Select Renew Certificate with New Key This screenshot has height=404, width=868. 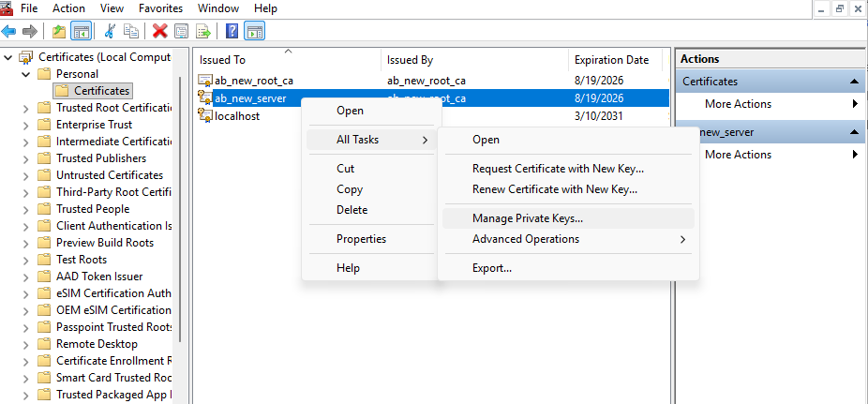[x=569, y=189]
